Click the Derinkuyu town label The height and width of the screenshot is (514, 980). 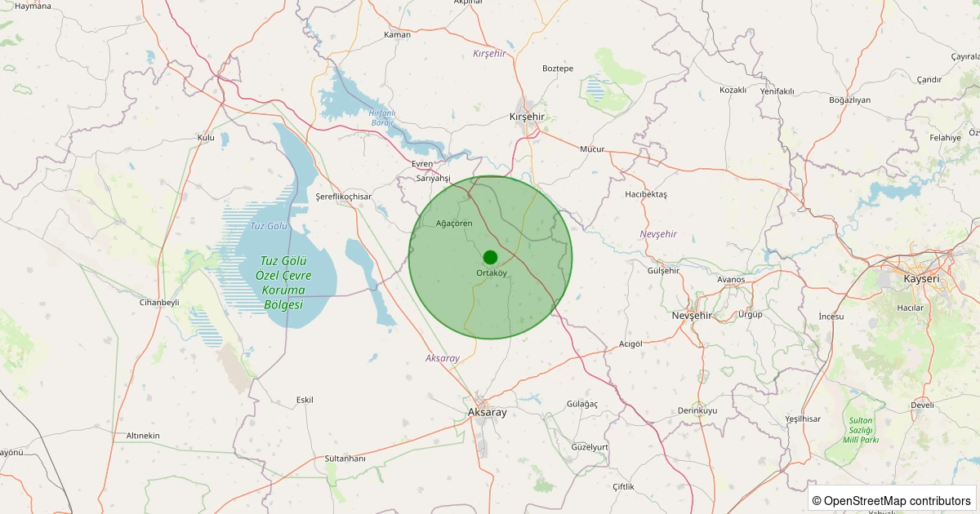pyautogui.click(x=697, y=410)
